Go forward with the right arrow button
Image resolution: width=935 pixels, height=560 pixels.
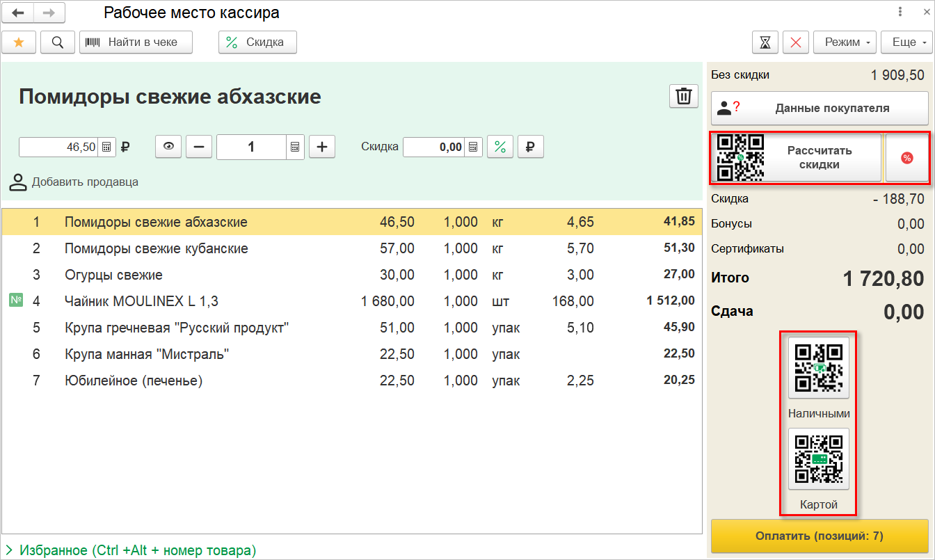pyautogui.click(x=49, y=13)
